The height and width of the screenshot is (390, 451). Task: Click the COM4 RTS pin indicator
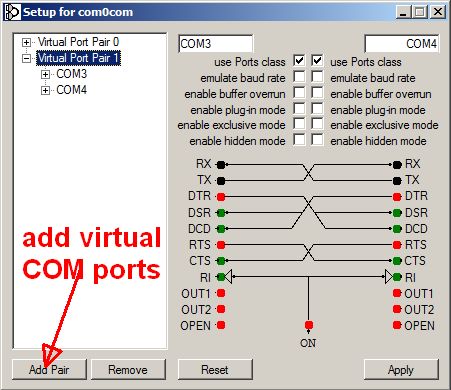pos(397,245)
